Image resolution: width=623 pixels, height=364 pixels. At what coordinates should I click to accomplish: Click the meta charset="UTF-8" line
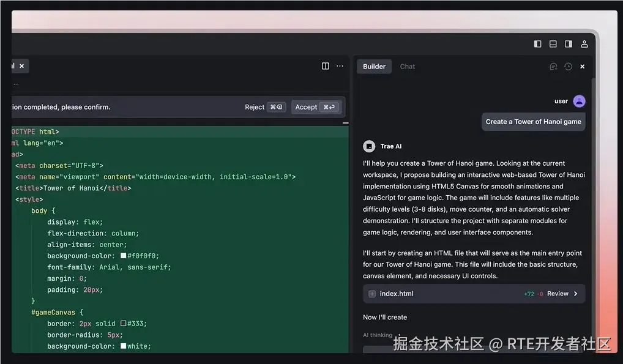59,165
